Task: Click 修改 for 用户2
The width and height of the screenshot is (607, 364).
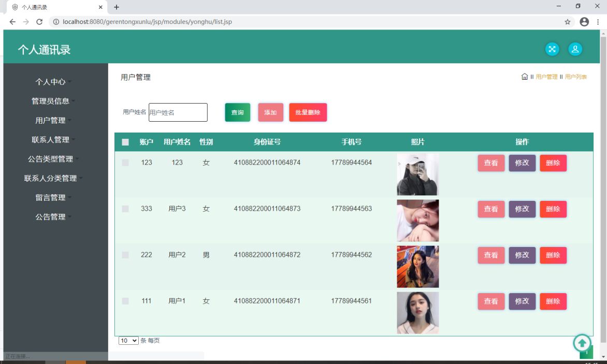Action: click(x=522, y=255)
